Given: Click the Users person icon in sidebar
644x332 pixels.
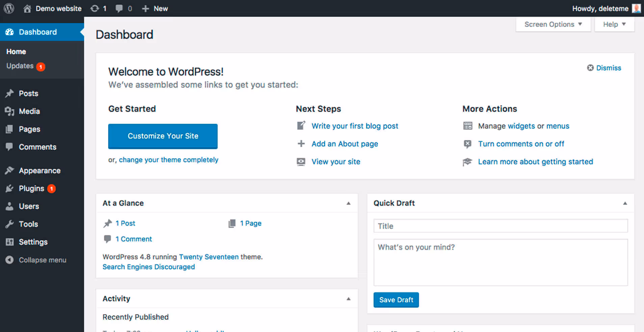Looking at the screenshot, I should pyautogui.click(x=9, y=206).
